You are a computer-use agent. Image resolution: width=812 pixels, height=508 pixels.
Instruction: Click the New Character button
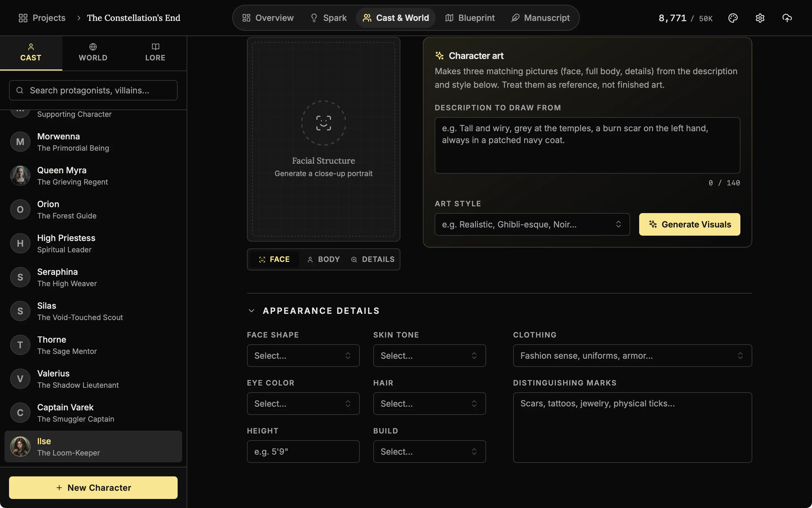coord(93,487)
